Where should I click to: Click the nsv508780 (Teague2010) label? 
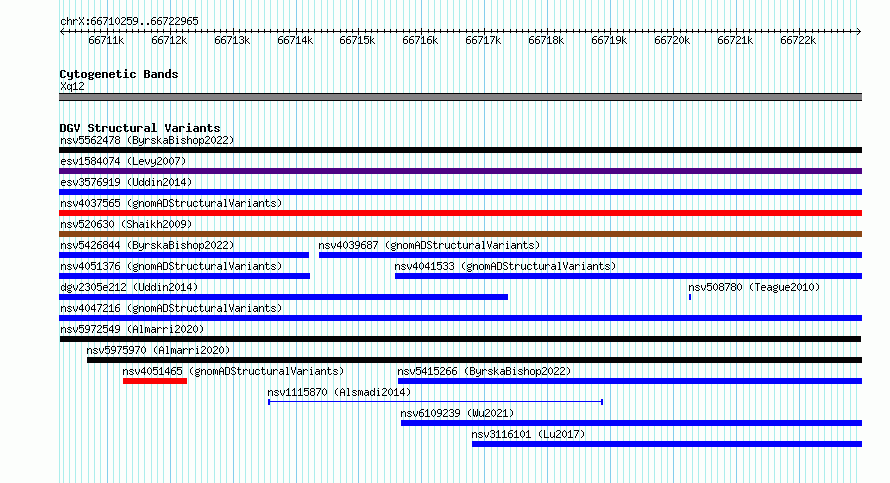[x=754, y=287]
